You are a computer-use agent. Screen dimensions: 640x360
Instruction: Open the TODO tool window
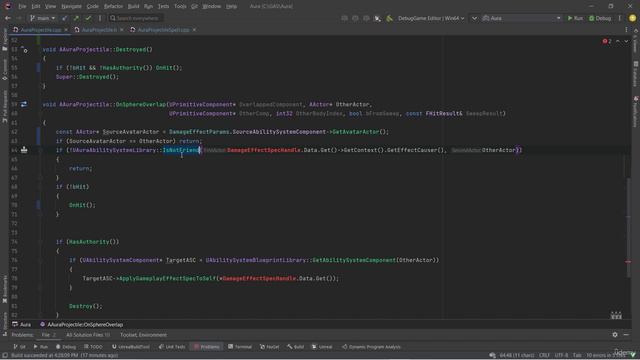[93, 347]
